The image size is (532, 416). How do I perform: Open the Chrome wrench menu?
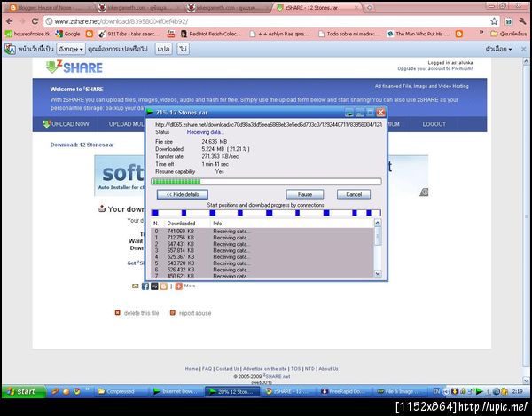(x=522, y=21)
